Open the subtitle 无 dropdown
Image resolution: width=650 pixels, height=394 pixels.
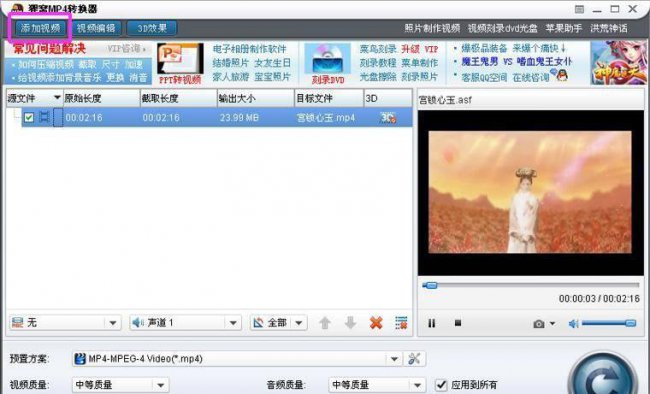65,323
